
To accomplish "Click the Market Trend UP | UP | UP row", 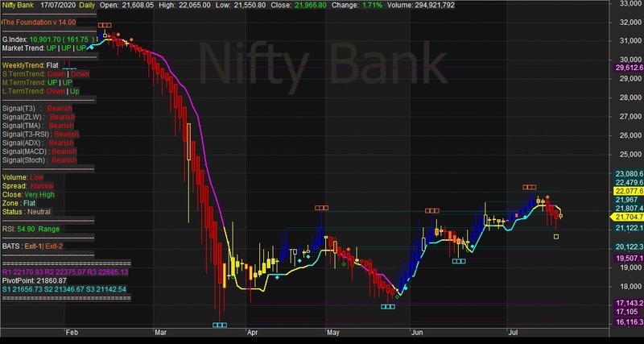I will 44,48.
